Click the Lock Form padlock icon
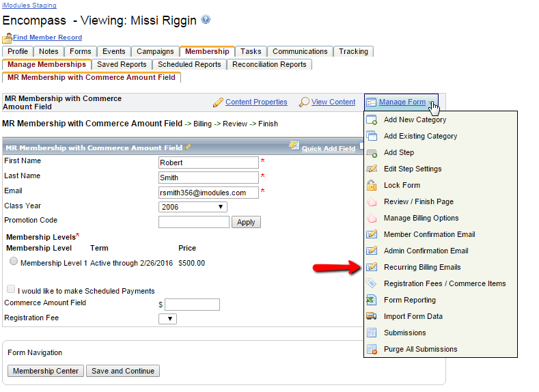Viewport: 539px width, 392px height. (x=372, y=185)
